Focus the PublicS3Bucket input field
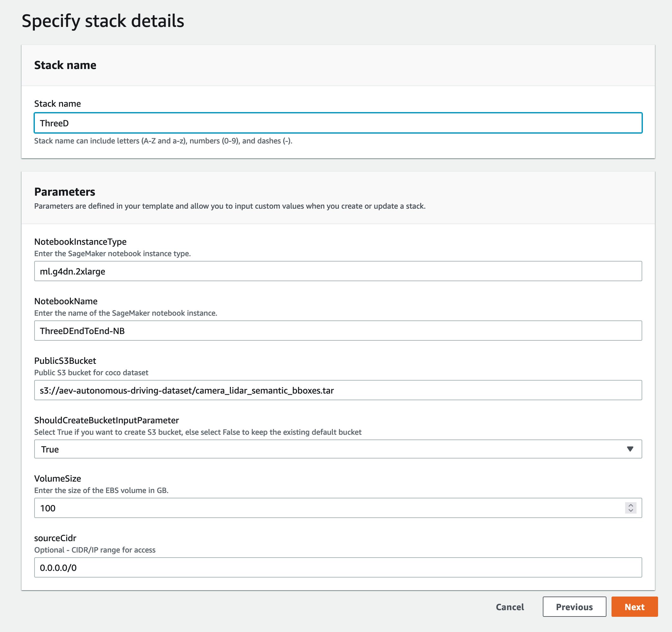672x632 pixels. pyautogui.click(x=338, y=390)
